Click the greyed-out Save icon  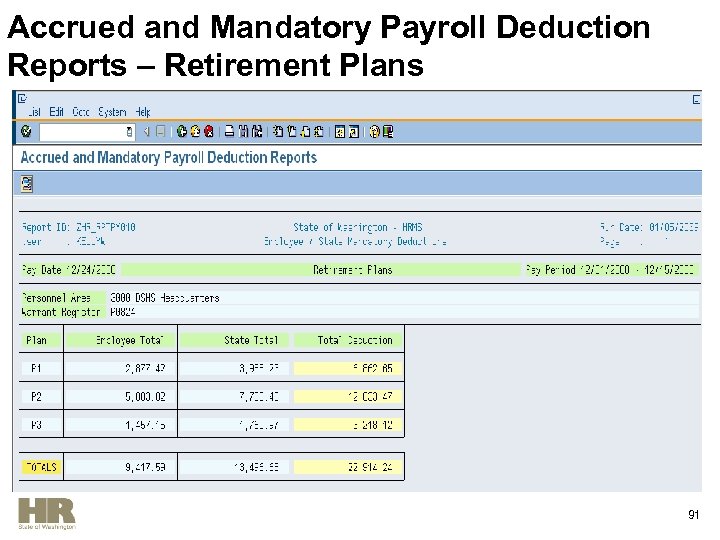coord(160,132)
